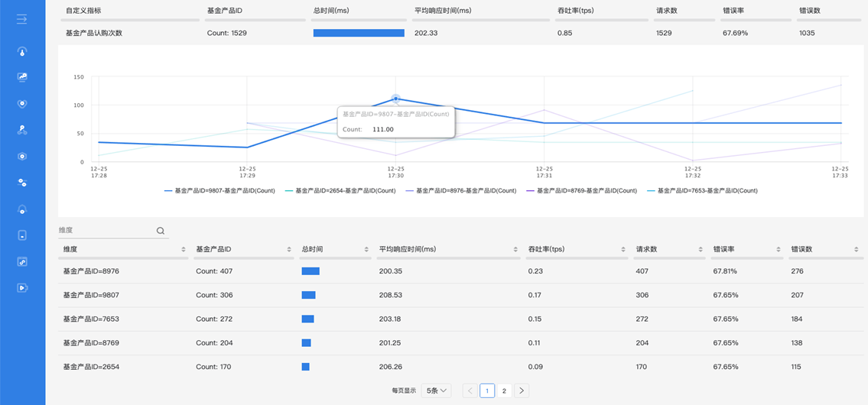Image resolution: width=868 pixels, height=405 pixels.
Task: Toggle legend series 基金产品ID=2654
Action: 340,190
